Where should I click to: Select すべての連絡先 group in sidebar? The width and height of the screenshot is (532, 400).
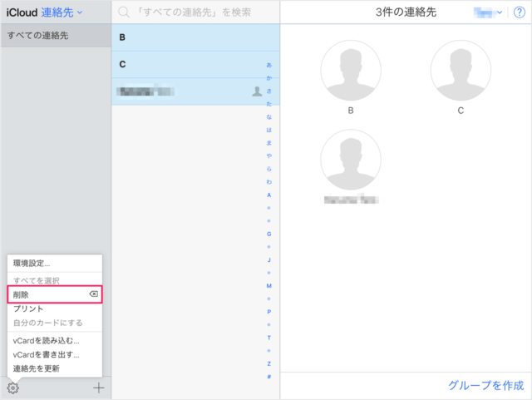pos(38,36)
